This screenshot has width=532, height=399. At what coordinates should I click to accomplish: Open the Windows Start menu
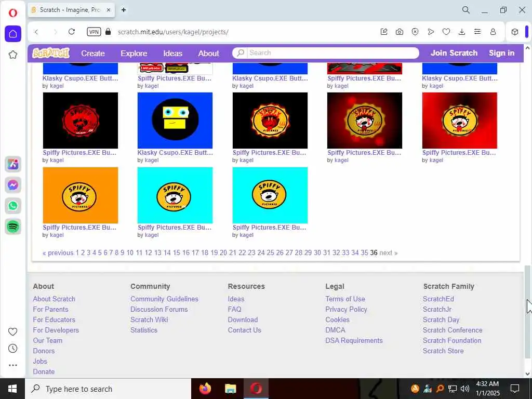pos(12,389)
